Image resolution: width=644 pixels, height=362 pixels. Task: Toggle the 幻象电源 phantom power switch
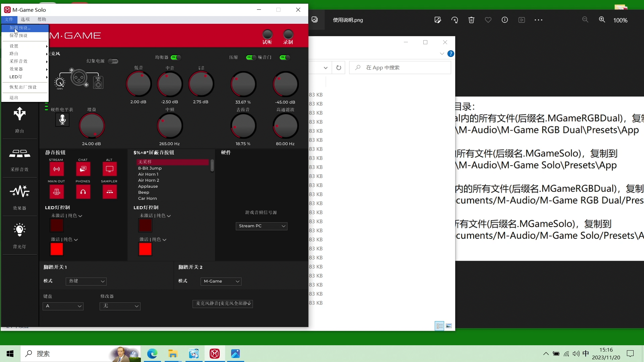coord(113,61)
